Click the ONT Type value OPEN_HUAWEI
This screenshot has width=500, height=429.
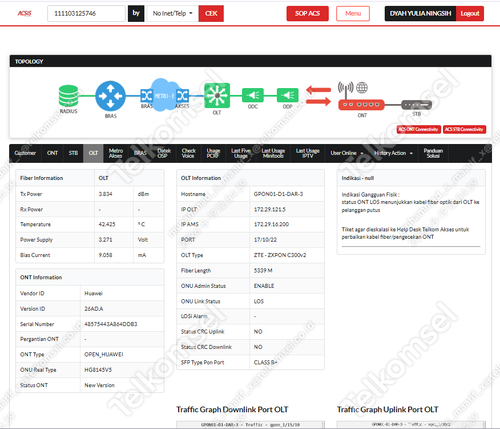tap(104, 354)
